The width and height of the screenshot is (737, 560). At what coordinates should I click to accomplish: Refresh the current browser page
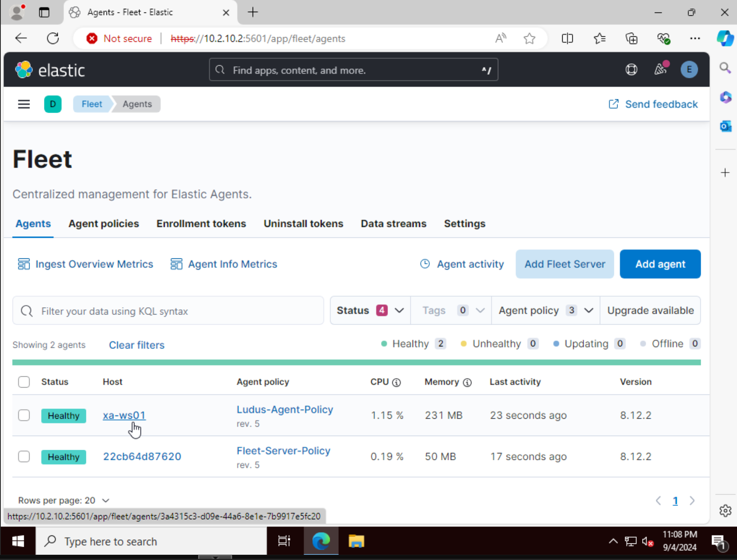coord(53,38)
